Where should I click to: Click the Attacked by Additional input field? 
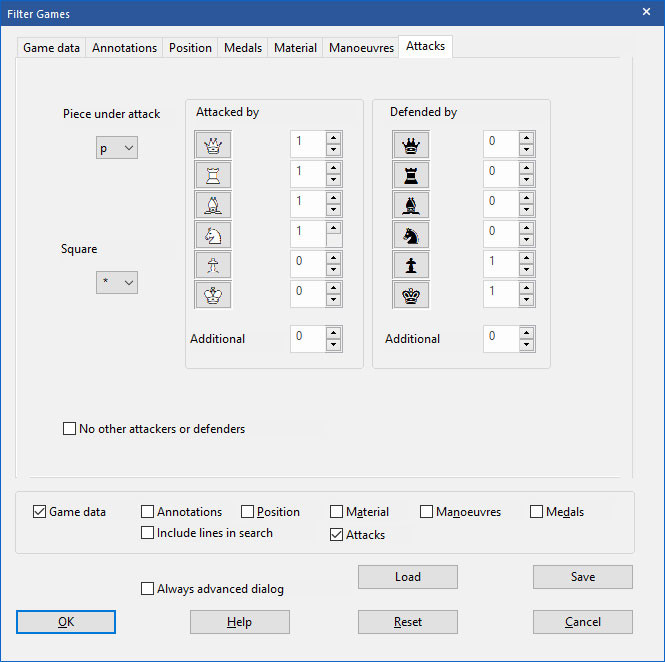coord(307,339)
